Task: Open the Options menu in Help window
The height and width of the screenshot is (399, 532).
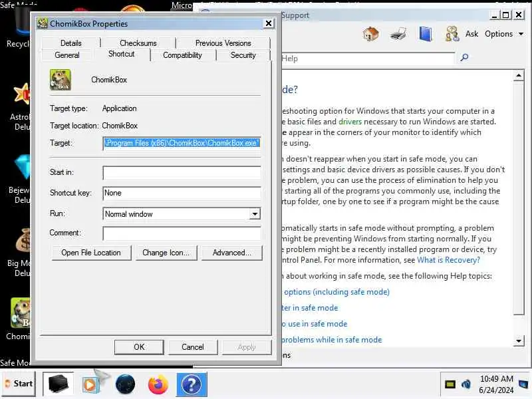Action: click(x=504, y=34)
